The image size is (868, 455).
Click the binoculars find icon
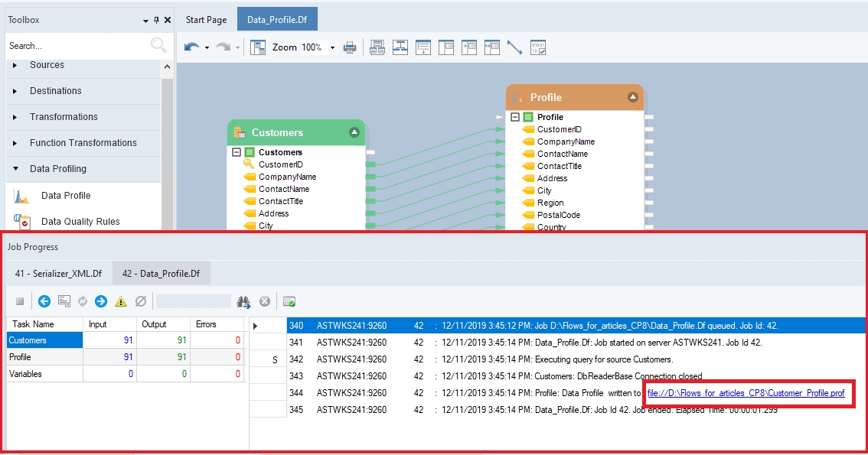[x=243, y=301]
